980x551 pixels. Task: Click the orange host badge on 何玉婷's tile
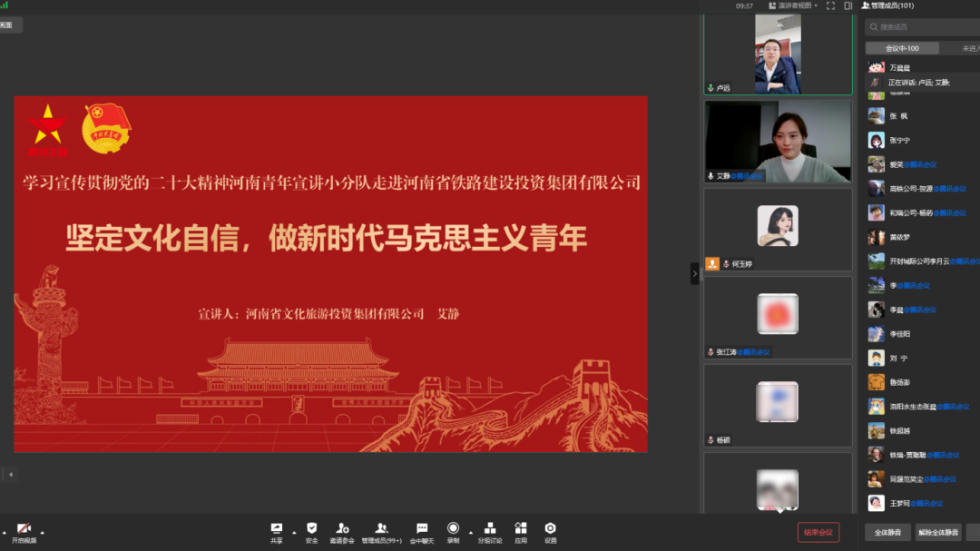pyautogui.click(x=712, y=264)
